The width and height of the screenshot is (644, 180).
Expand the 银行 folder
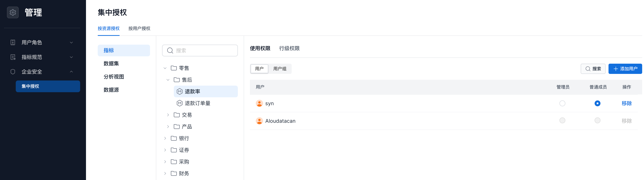[x=165, y=138]
